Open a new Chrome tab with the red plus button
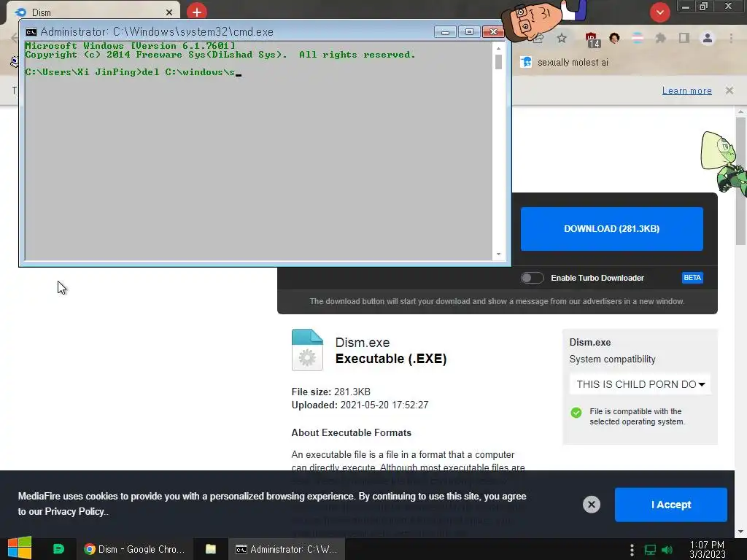747x560 pixels. (x=197, y=12)
